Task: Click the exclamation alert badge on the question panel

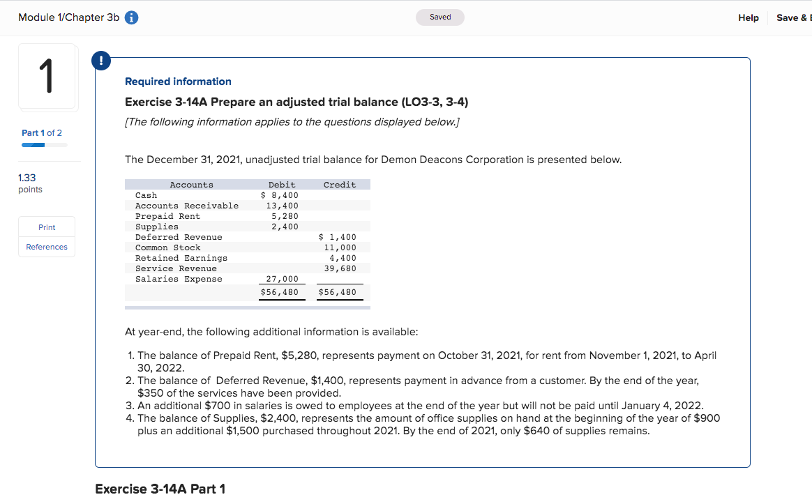Action: click(101, 61)
